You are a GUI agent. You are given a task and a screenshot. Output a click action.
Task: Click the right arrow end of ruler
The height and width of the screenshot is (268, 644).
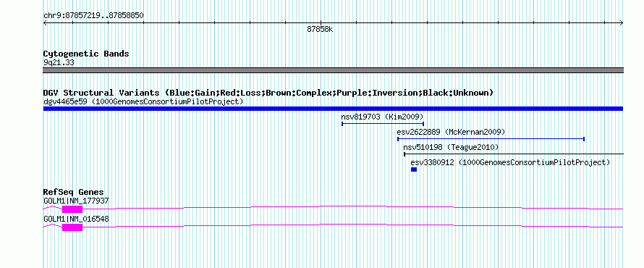tap(622, 23)
